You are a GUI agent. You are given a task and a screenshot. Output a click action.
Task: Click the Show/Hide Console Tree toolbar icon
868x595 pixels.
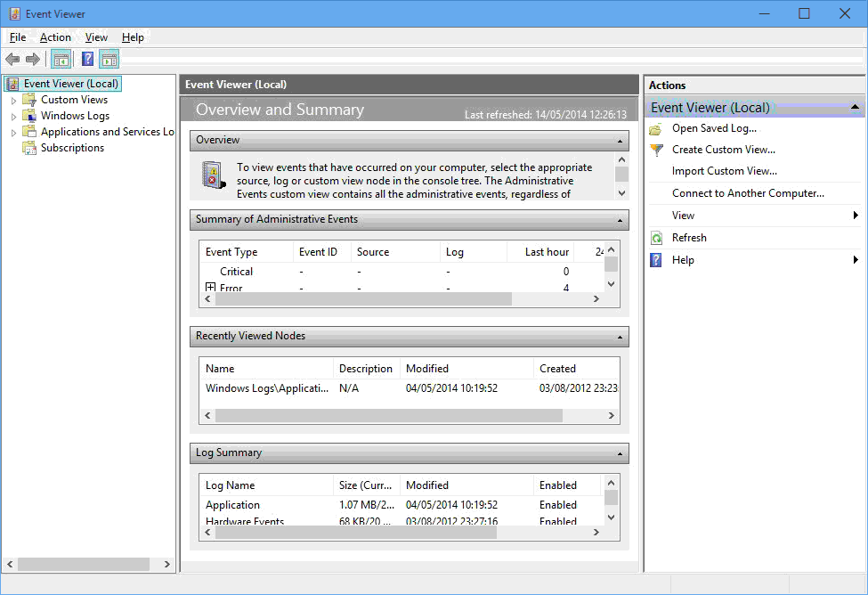point(61,60)
